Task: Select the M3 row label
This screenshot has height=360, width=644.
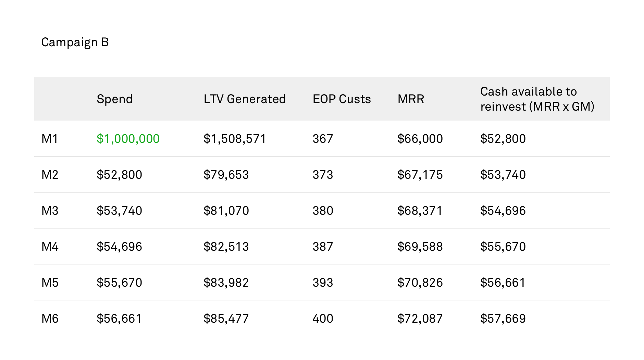Action: coord(50,211)
